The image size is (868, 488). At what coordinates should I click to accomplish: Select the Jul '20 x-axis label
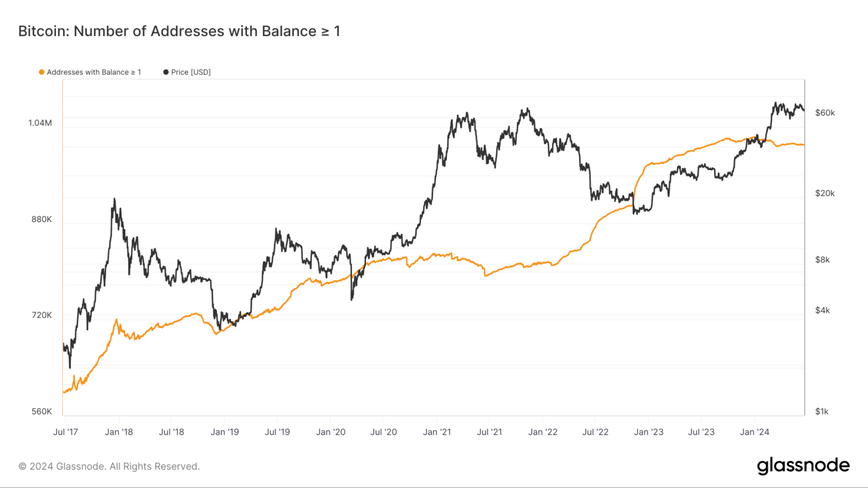(384, 432)
